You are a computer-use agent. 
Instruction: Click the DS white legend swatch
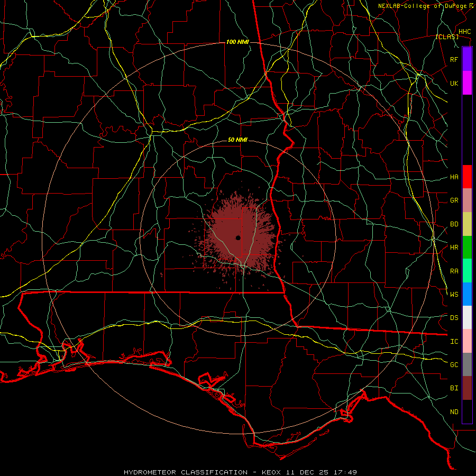point(467,317)
